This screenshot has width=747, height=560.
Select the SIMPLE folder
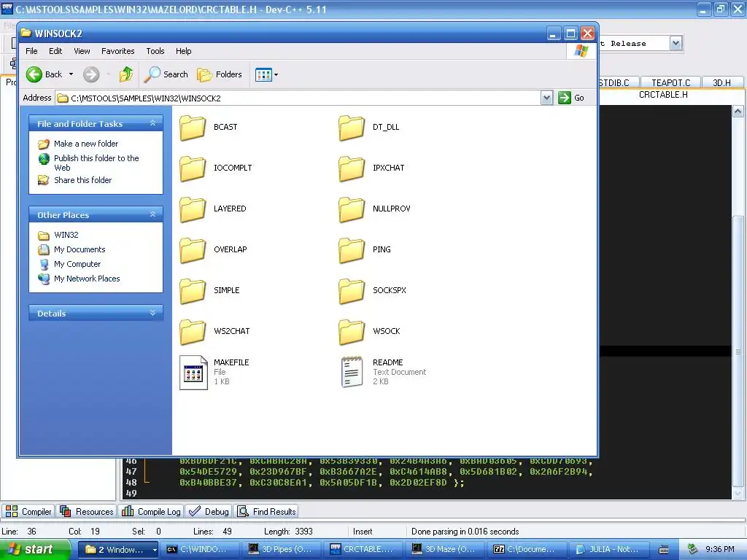(193, 290)
